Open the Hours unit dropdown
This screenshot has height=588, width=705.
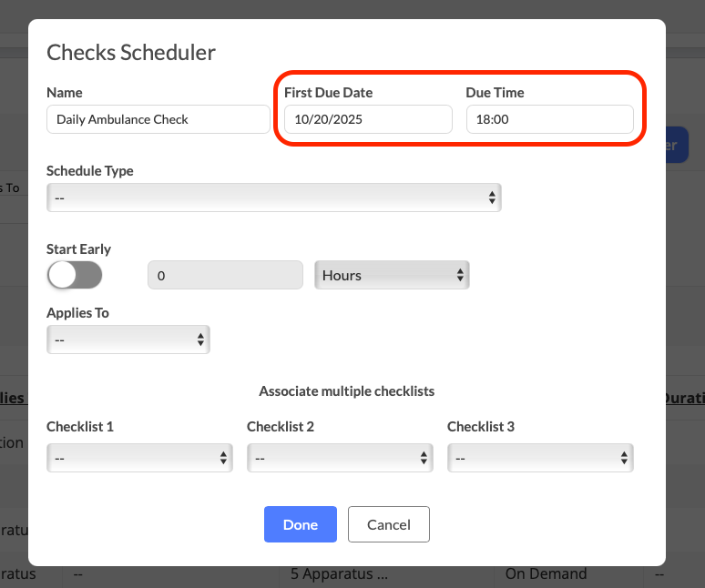pyautogui.click(x=392, y=275)
